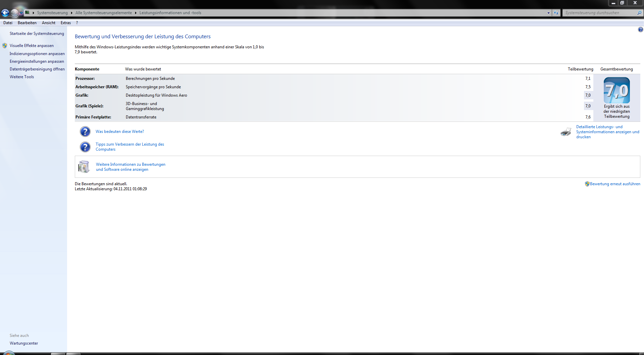Expand the chevron after Alle Systemsteuerungselemente
The width and height of the screenshot is (644, 355).
(136, 13)
